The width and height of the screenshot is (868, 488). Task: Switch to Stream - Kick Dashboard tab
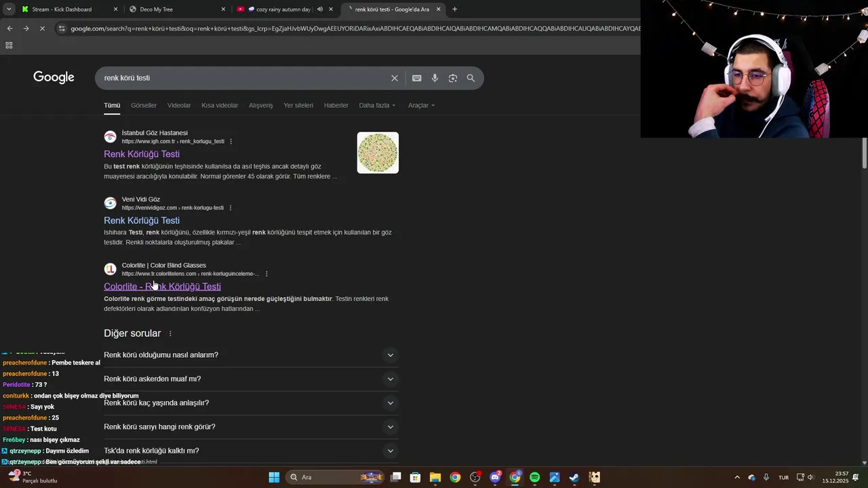tap(62, 9)
